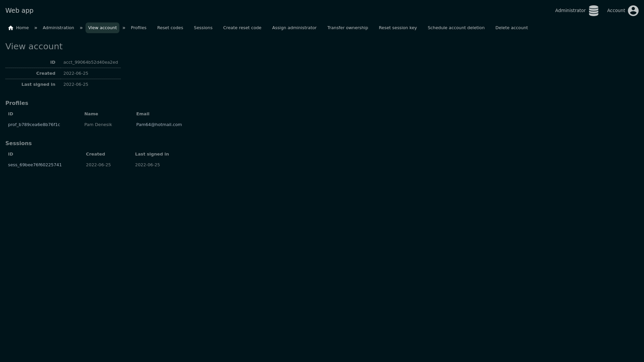Click the Account user avatar icon
644x362 pixels.
[x=633, y=11]
